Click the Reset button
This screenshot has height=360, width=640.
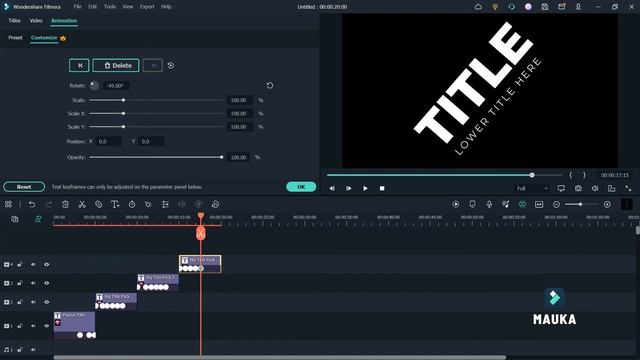coord(24,187)
